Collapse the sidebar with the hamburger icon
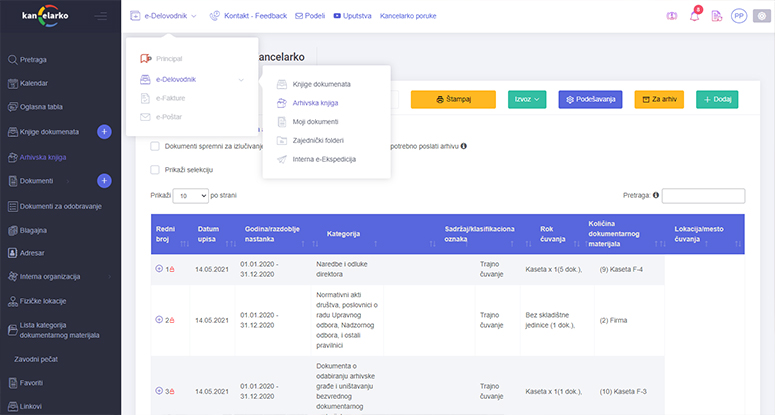Viewport: 775px width, 415px height. point(100,16)
